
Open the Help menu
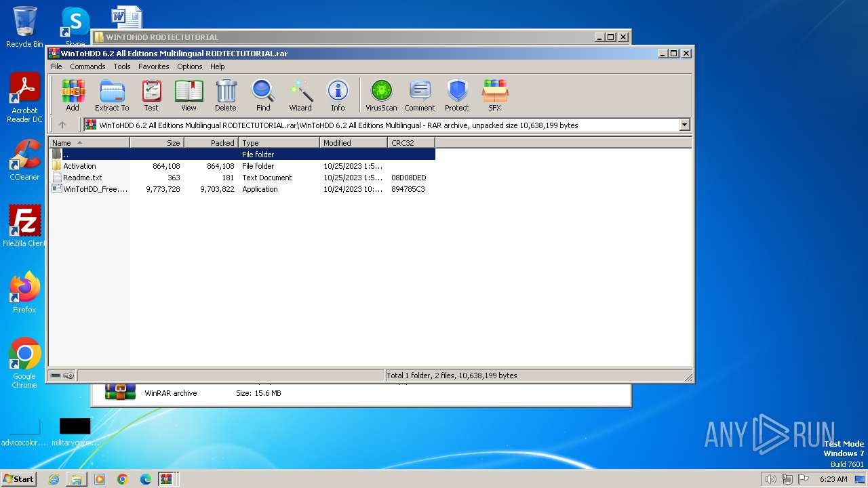218,66
